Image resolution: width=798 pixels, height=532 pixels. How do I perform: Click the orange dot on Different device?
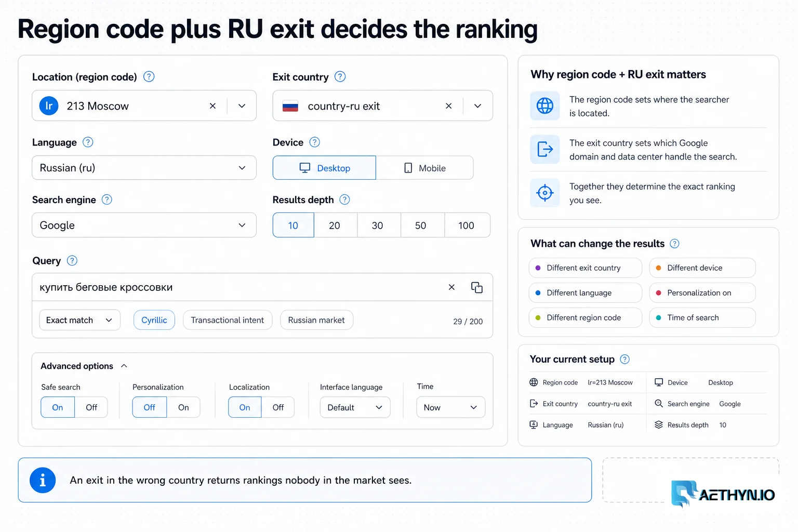pos(658,268)
